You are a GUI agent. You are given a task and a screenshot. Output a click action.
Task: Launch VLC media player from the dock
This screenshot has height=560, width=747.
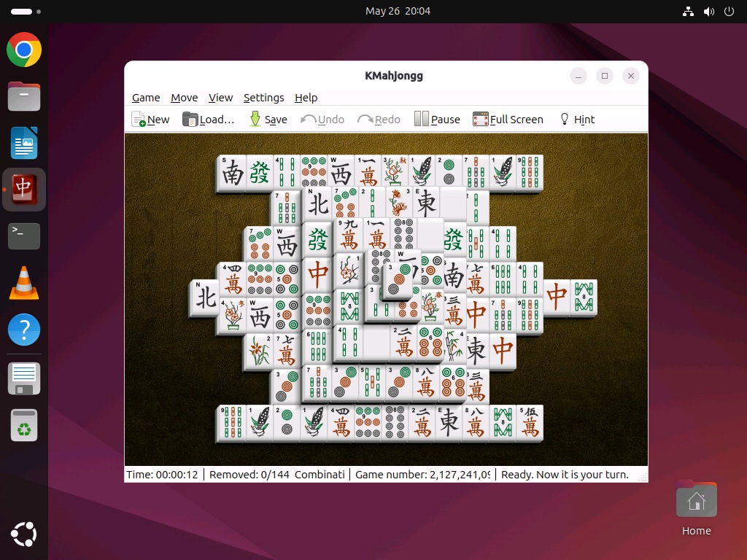24,283
